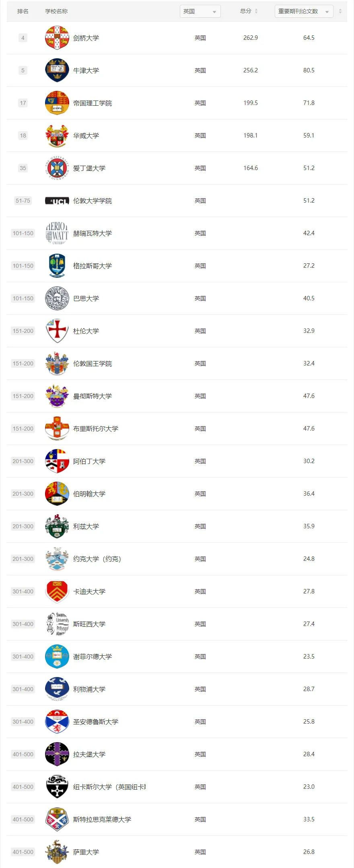Click the 排名 column header
This screenshot has height=868, width=354.
(x=23, y=11)
